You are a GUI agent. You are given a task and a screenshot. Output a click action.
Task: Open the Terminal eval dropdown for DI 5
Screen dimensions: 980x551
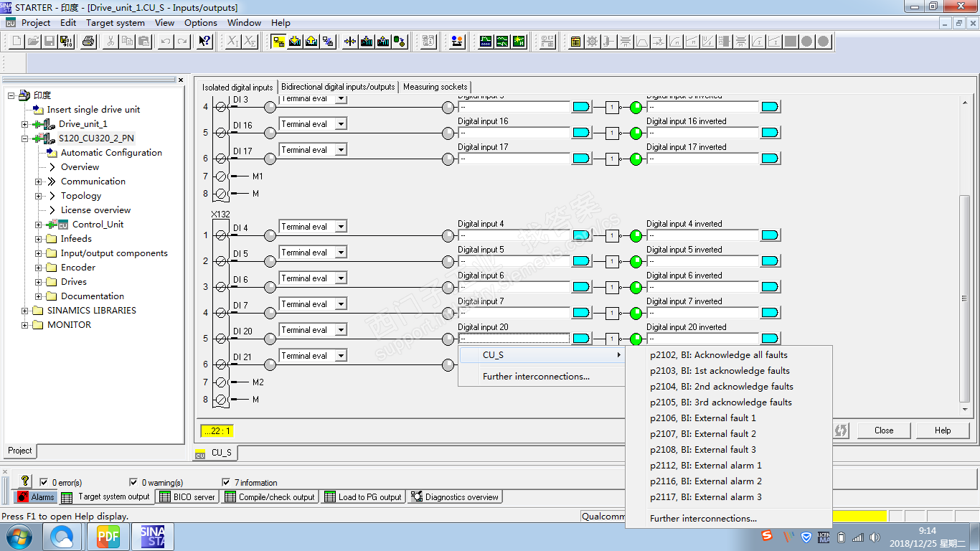[x=341, y=253]
